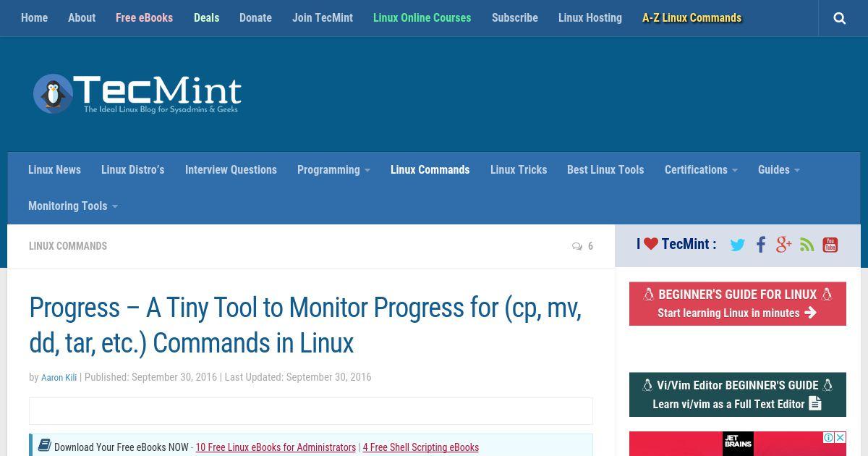Viewport: 868px width, 456px height.
Task: Subscribe via RSS feed icon
Action: [x=807, y=245]
